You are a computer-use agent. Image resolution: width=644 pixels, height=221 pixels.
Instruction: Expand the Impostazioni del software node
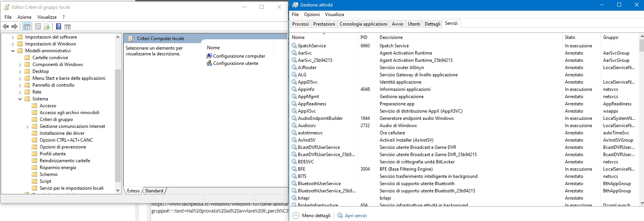[13, 37]
